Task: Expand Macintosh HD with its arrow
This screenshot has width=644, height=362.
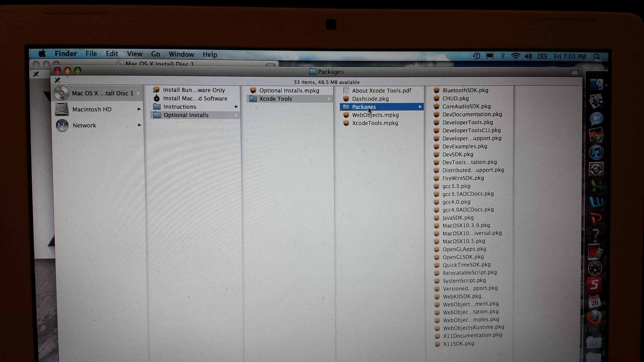Action: pyautogui.click(x=139, y=109)
